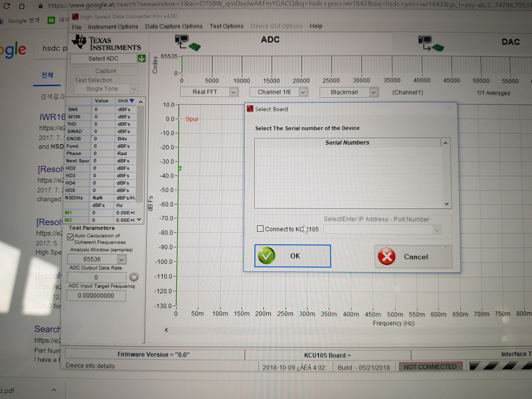Click the browser reload icon

(7, 6)
